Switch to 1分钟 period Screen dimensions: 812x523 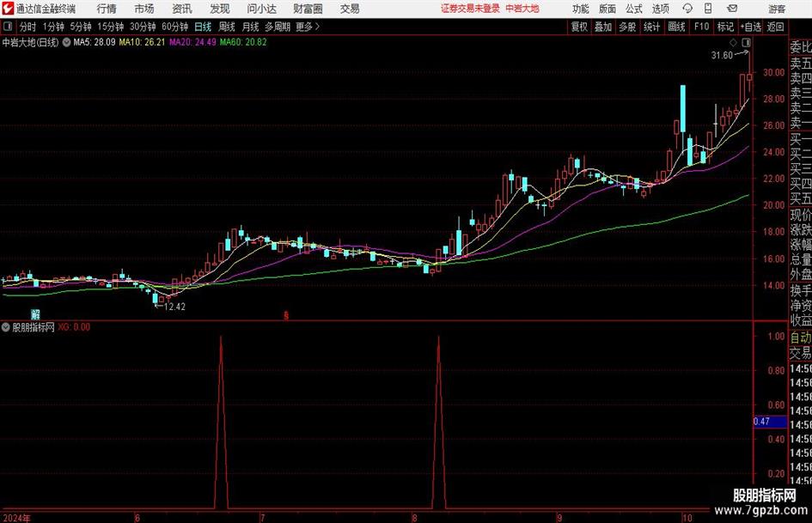point(53,27)
